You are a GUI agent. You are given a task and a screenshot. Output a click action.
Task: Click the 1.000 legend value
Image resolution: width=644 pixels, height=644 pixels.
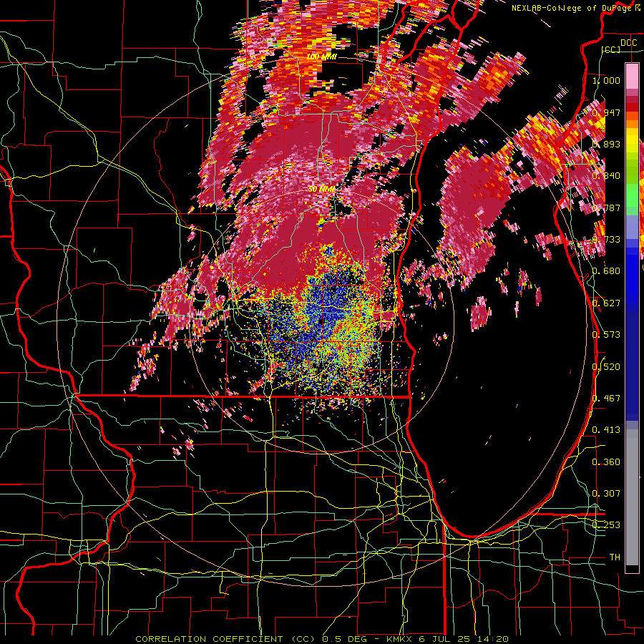[606, 80]
